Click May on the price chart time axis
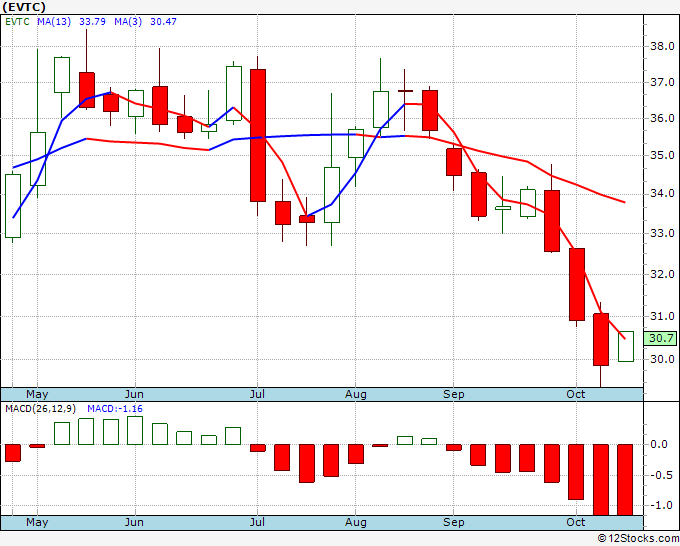This screenshot has height=546, width=680. (37, 394)
